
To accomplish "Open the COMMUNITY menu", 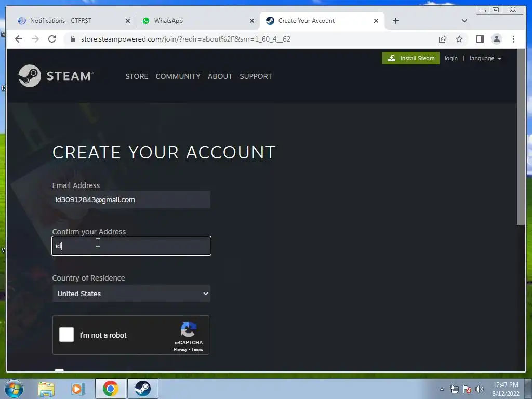I will click(x=178, y=76).
